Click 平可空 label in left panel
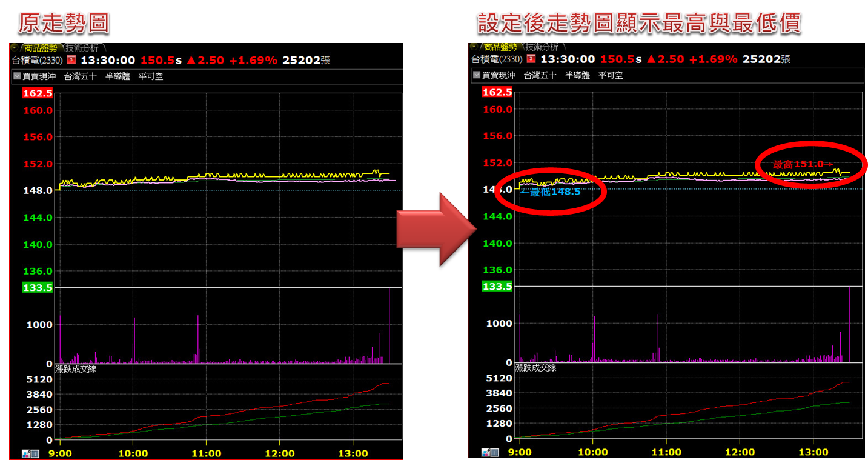Viewport: 868px width, 460px height. click(x=150, y=76)
